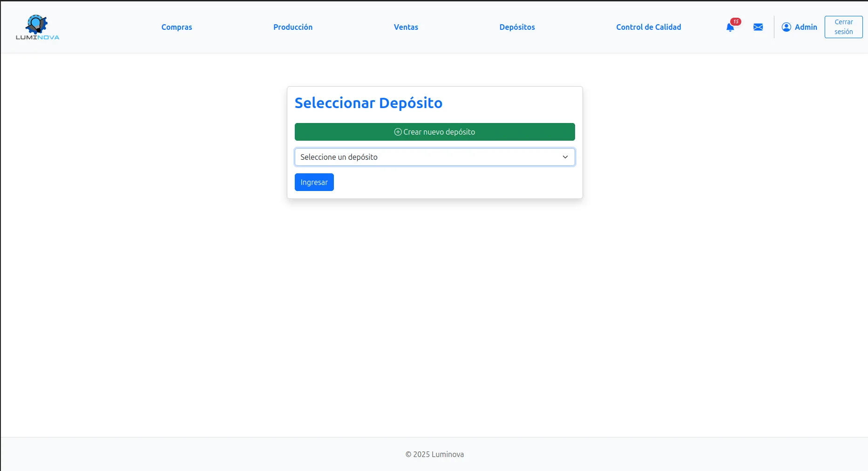Click the Admin username link
This screenshot has width=868, height=471.
point(806,27)
